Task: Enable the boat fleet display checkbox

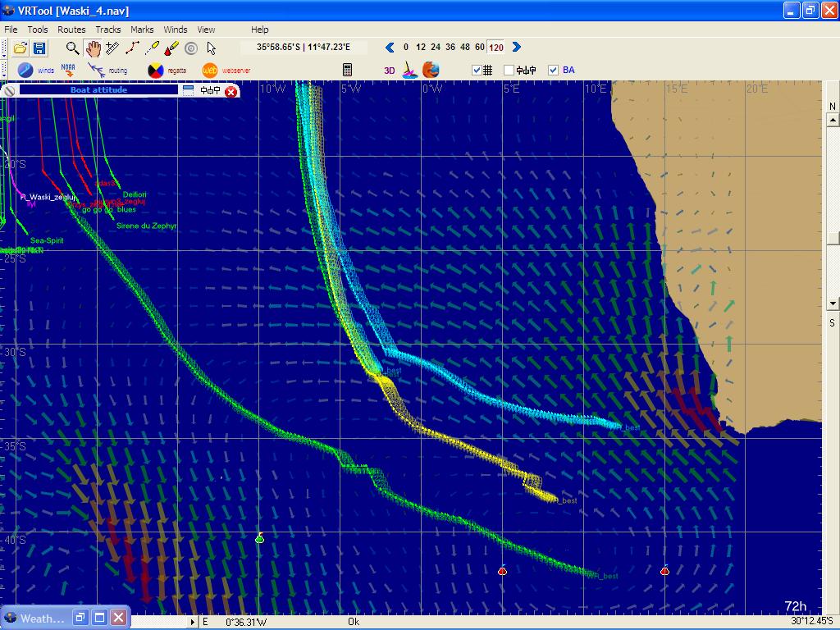Action: point(509,71)
